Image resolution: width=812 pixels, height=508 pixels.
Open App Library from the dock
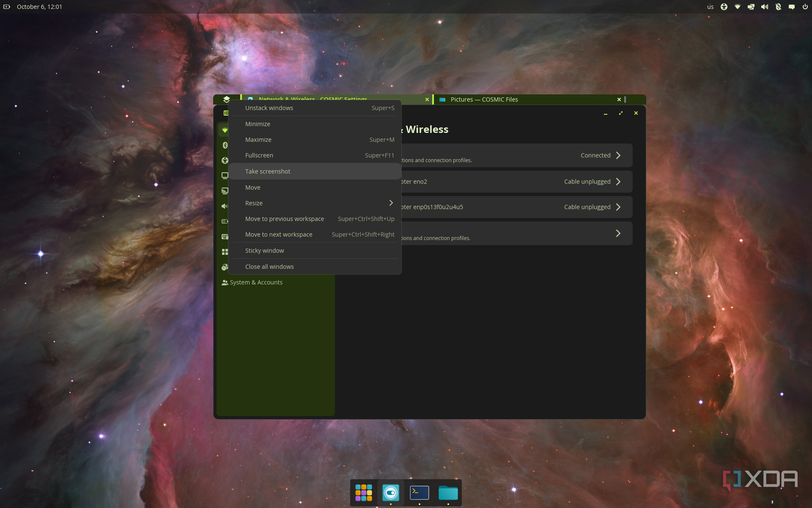[364, 493]
